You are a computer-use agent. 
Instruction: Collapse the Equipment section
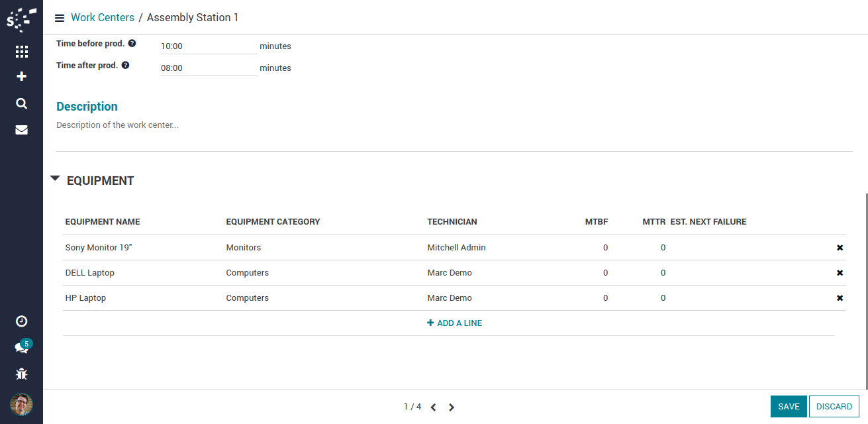(55, 179)
